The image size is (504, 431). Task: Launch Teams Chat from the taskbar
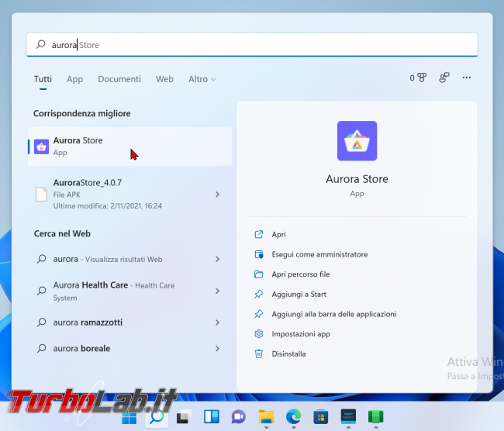tap(239, 417)
